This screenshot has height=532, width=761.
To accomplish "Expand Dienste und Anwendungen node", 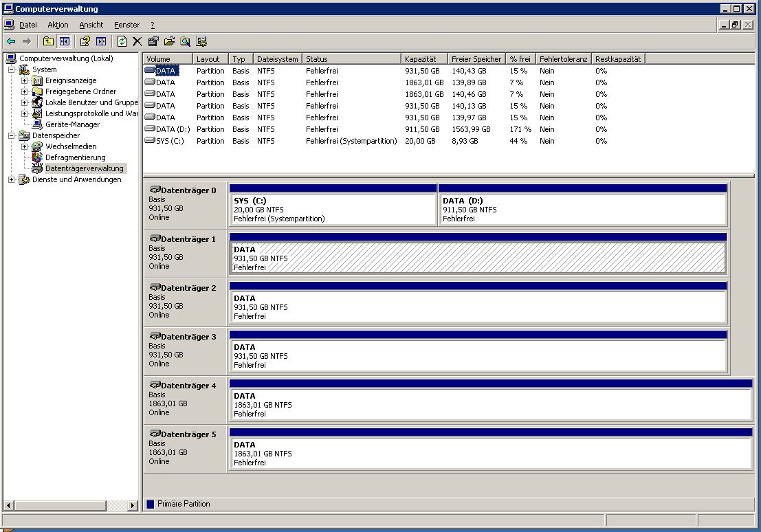I will pyautogui.click(x=11, y=179).
